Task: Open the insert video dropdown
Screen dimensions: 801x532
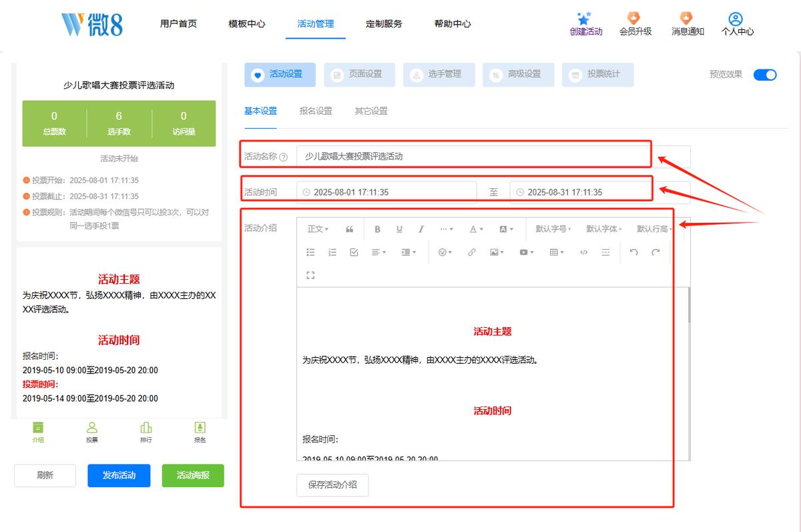Action: [x=527, y=252]
